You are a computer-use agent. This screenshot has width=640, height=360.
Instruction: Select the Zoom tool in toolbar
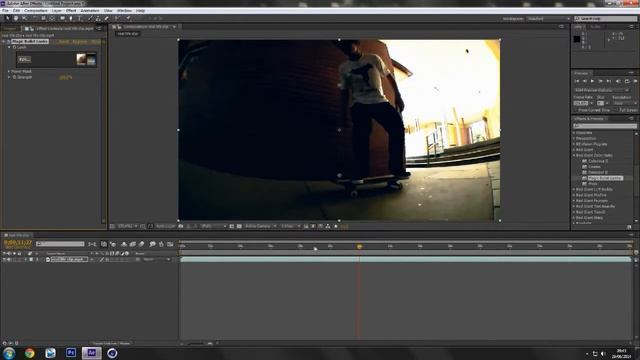24,18
